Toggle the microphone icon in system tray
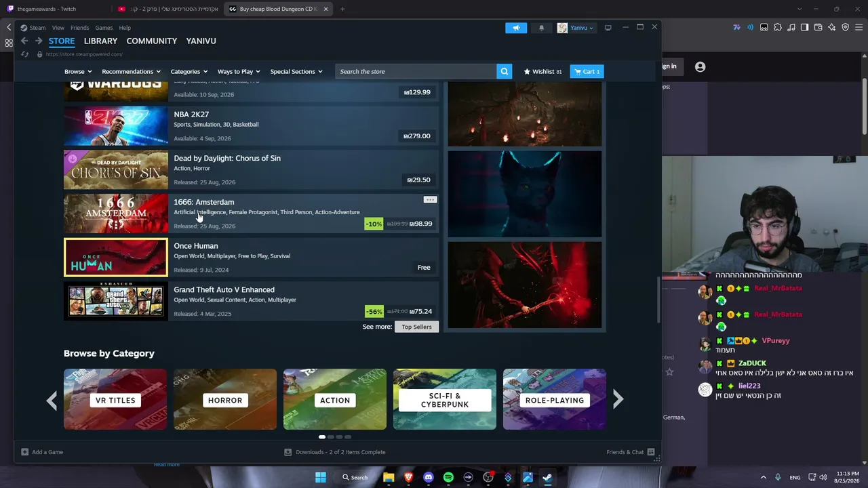 (x=778, y=477)
